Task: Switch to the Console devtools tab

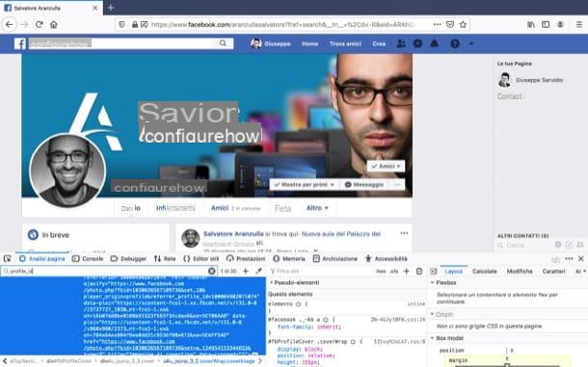Action: (x=88, y=259)
